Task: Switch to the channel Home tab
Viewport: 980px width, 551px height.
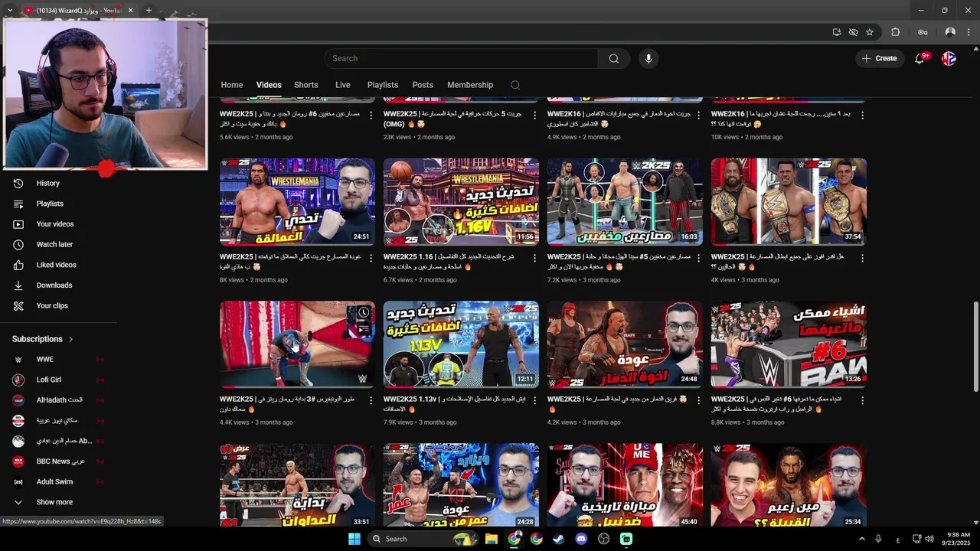Action: 232,85
